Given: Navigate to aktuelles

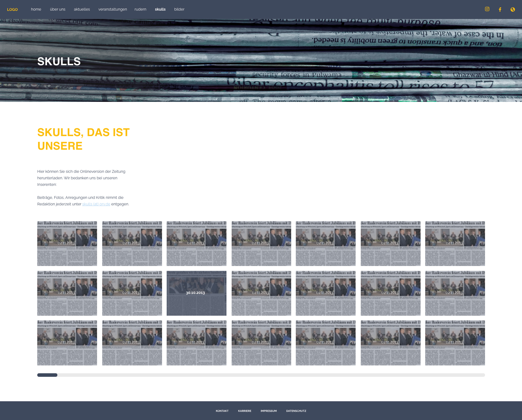Looking at the screenshot, I should 82,9.
